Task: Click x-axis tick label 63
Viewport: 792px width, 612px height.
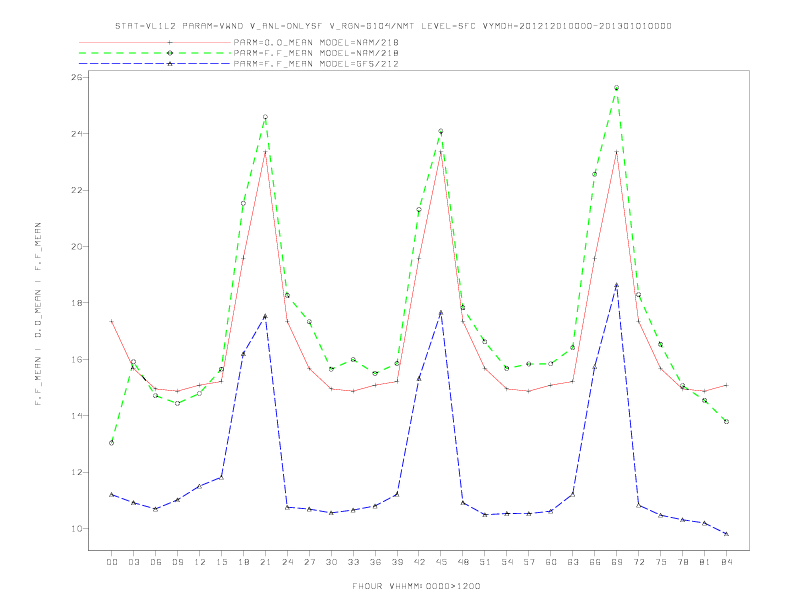Action: tap(573, 562)
